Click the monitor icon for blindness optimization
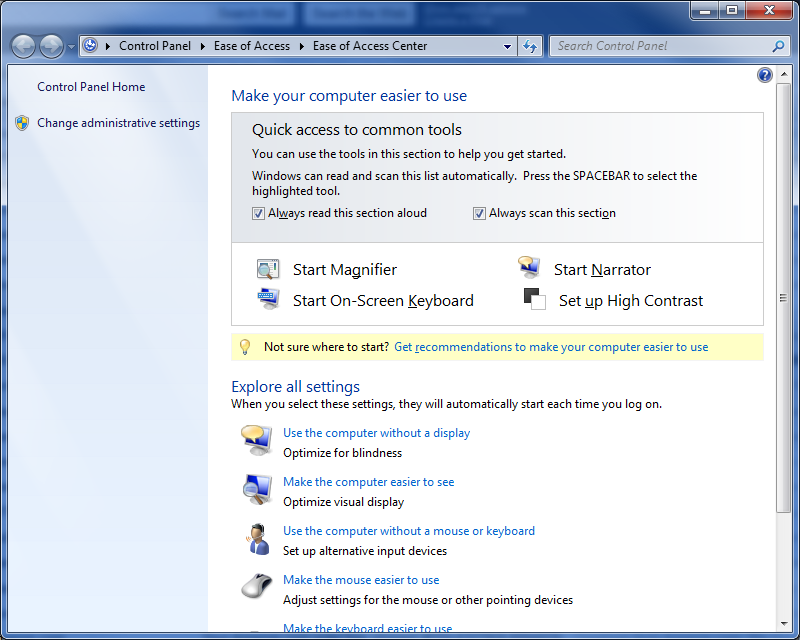Image resolution: width=800 pixels, height=640 pixels. 257,440
